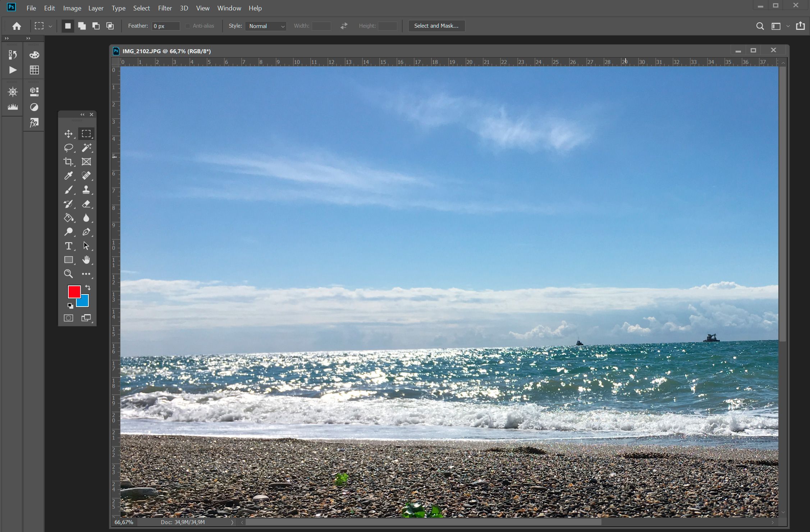Toggle Quick Mask Mode button
810x532 pixels.
pyautogui.click(x=69, y=318)
